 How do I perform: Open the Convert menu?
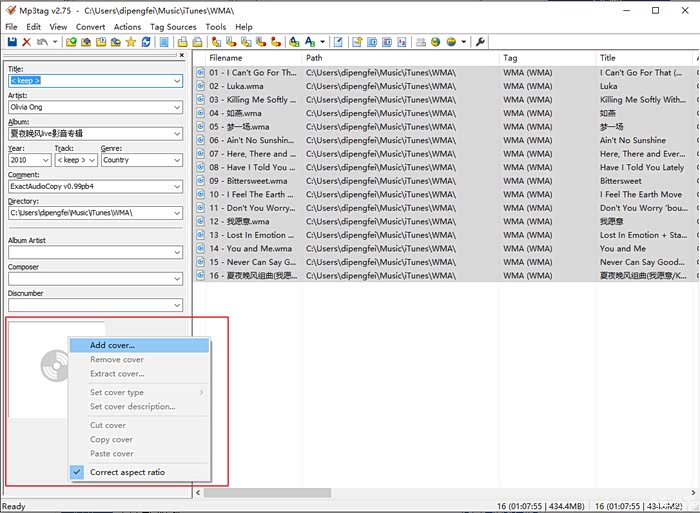tap(90, 27)
